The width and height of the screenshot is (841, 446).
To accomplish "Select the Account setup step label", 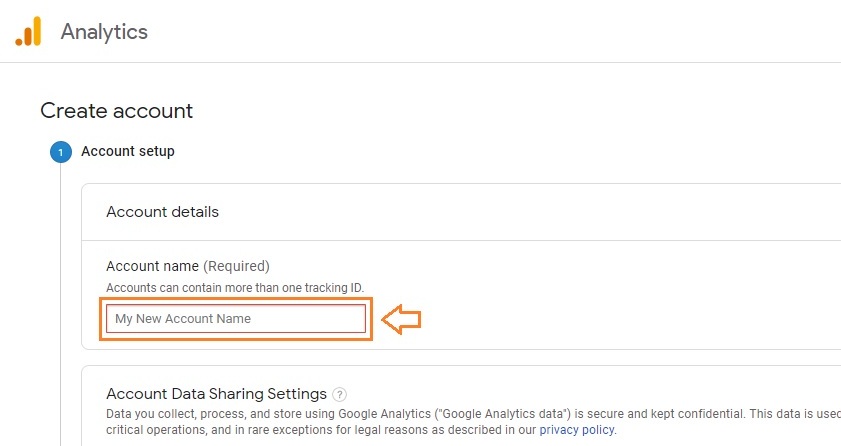I will click(128, 152).
